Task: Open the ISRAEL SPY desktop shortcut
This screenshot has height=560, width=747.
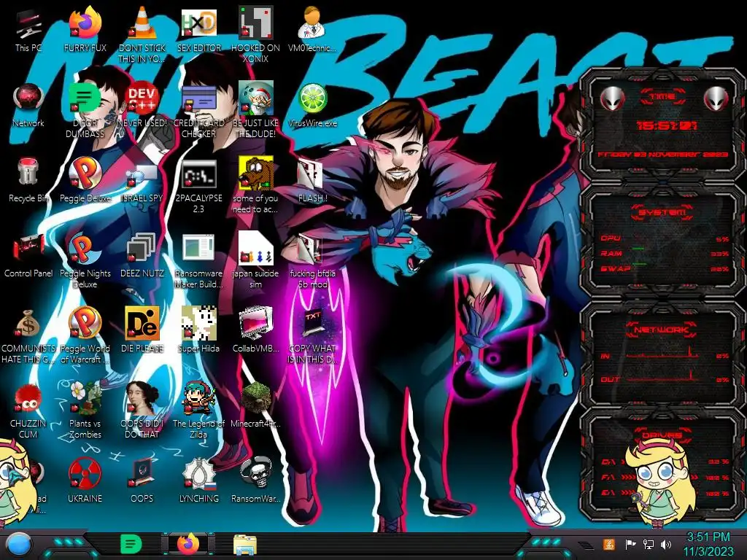Action: point(142,175)
